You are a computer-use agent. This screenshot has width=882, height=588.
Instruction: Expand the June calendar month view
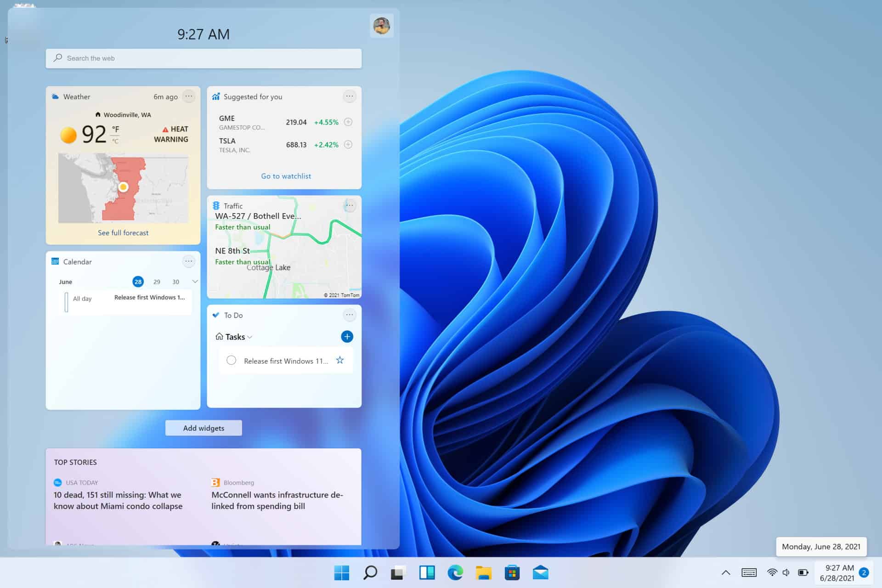point(195,282)
